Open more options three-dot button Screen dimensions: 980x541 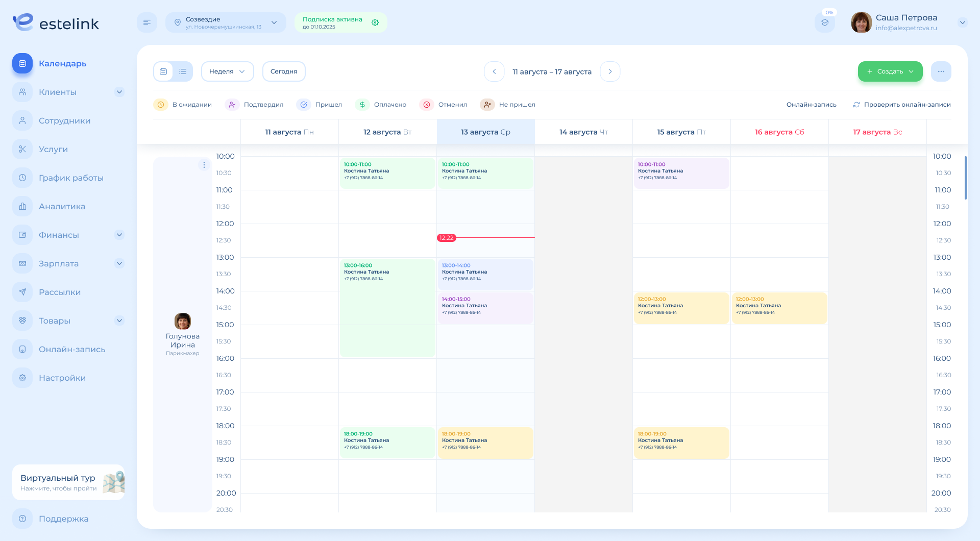click(941, 71)
